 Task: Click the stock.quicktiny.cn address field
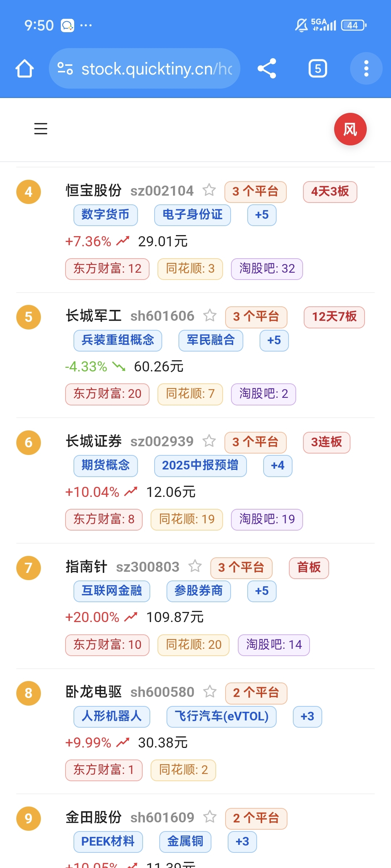coord(144,68)
